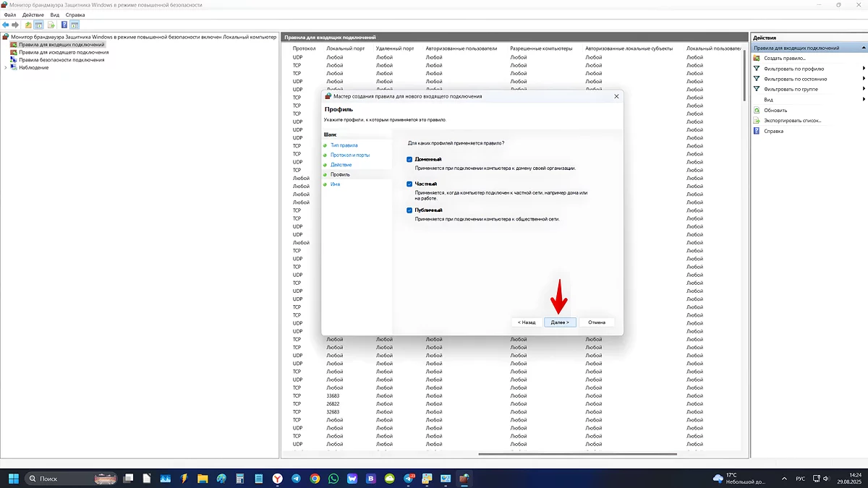
Task: Click the up-one-level folder toolbar icon
Action: [x=28, y=25]
